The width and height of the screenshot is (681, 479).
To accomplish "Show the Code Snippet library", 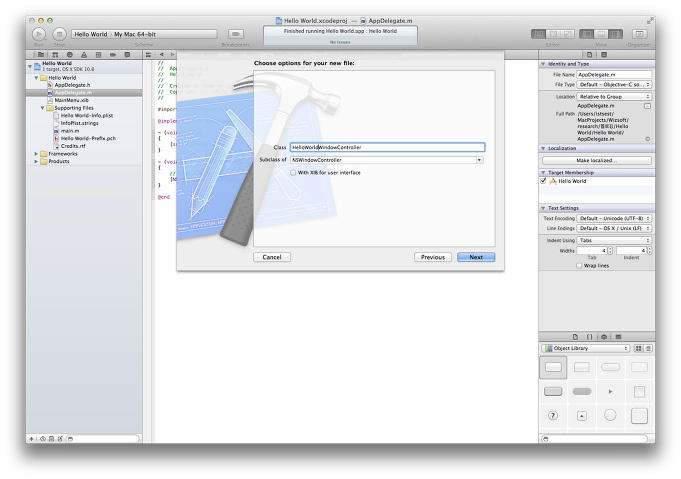I will click(x=589, y=337).
